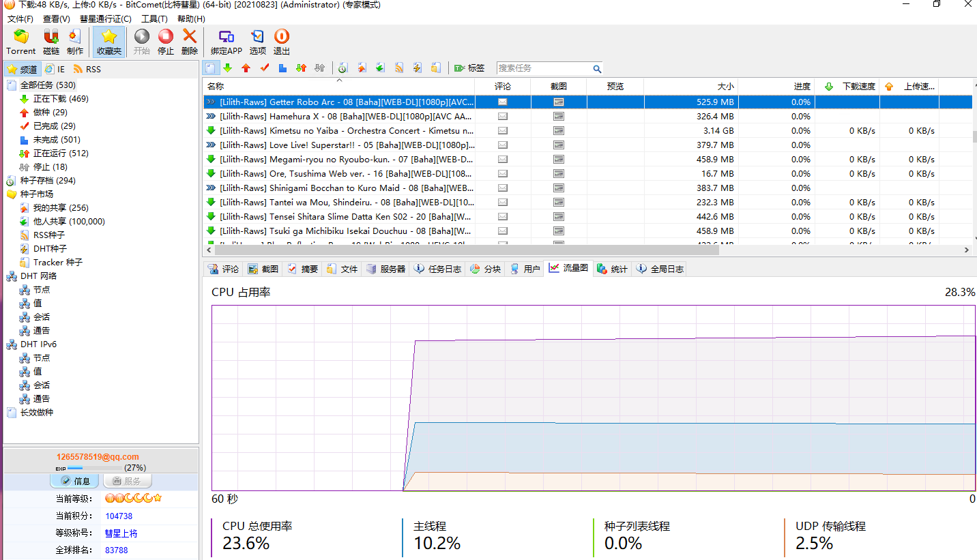Screen dimensions: 977x560
Task: Click the lightning DHT torrents filter icon
Action: (x=417, y=68)
